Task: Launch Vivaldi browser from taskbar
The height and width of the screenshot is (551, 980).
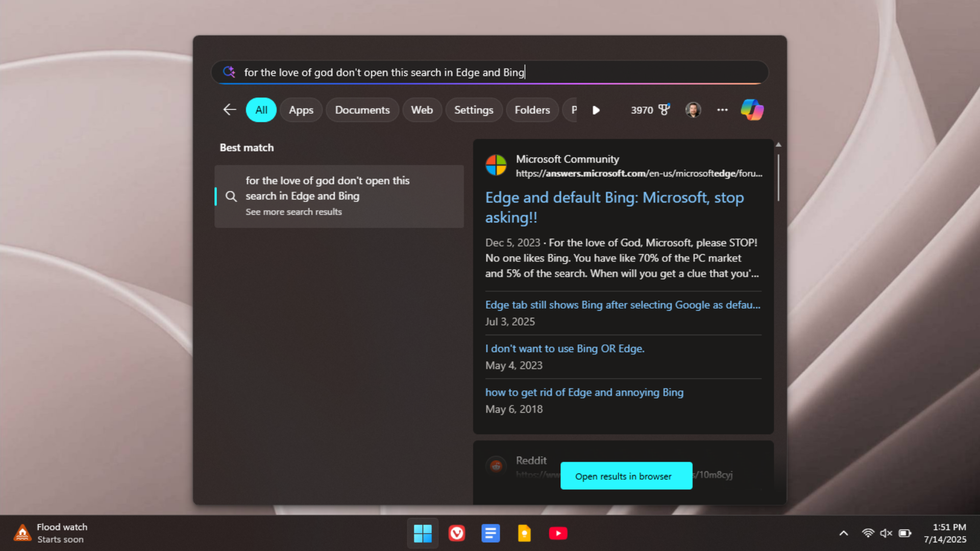Action: pos(456,534)
